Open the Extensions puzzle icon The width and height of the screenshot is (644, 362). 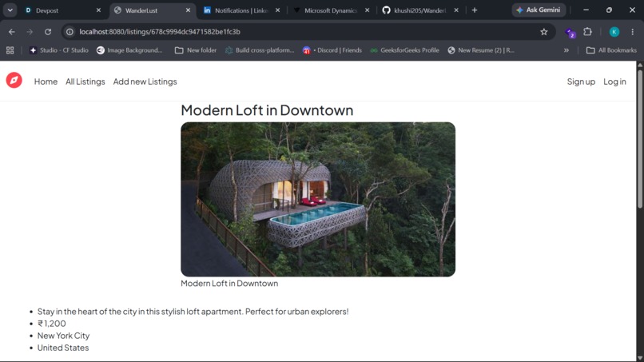tap(588, 32)
